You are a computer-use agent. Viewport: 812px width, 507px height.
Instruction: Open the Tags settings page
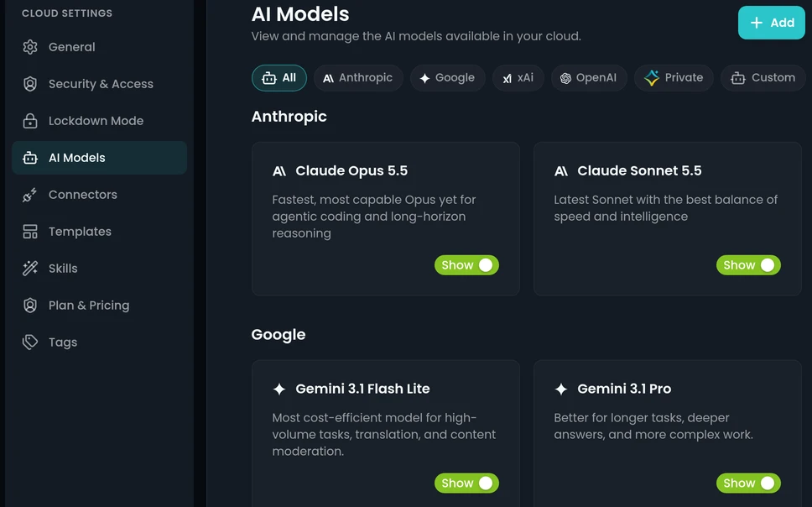click(x=100, y=342)
